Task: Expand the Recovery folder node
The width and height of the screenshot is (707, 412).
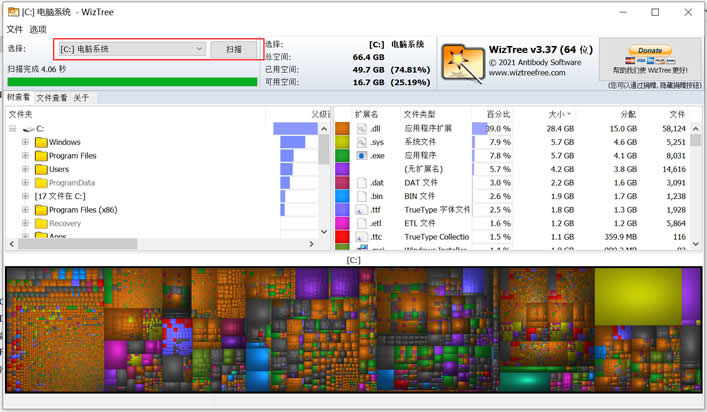Action: (25, 224)
